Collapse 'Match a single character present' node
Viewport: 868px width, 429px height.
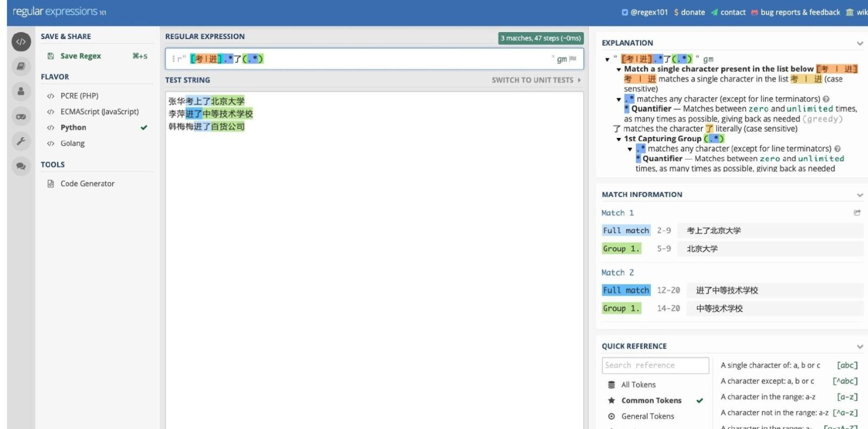pyautogui.click(x=618, y=70)
